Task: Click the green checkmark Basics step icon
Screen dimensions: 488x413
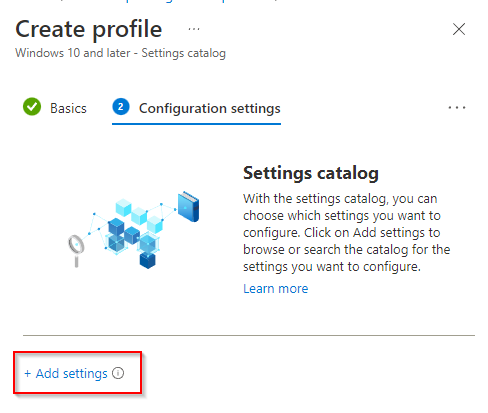Action: (x=32, y=107)
